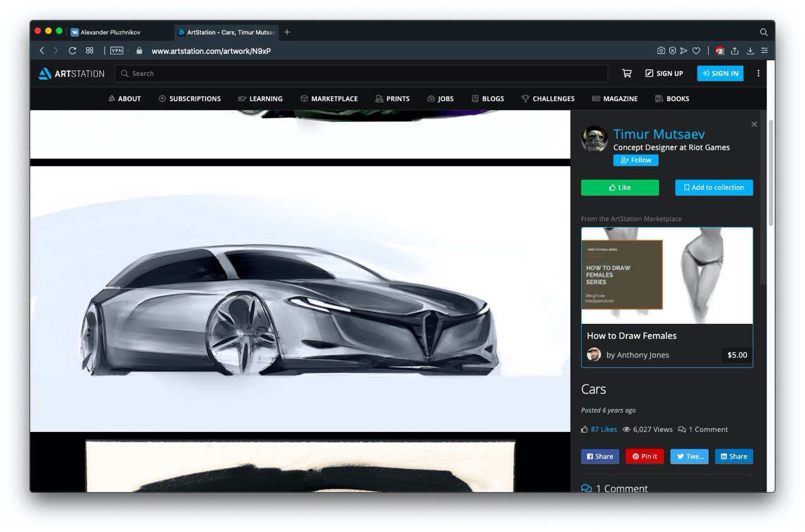Image resolution: width=805 pixels, height=532 pixels.
Task: Click the search tabs magnifier icon
Action: tap(763, 32)
